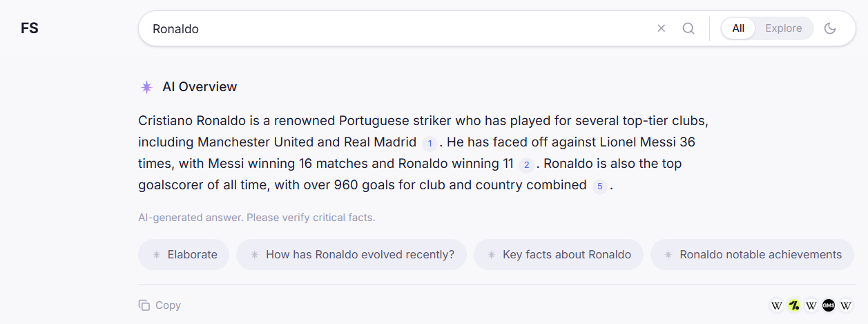Switch to the Explore tab
Viewport: 868px width, 324px height.
tap(784, 28)
